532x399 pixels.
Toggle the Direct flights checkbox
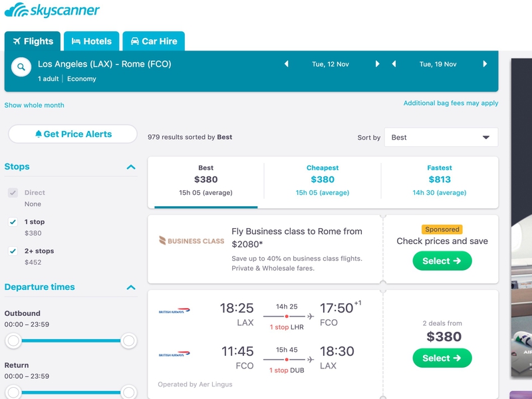coord(13,193)
